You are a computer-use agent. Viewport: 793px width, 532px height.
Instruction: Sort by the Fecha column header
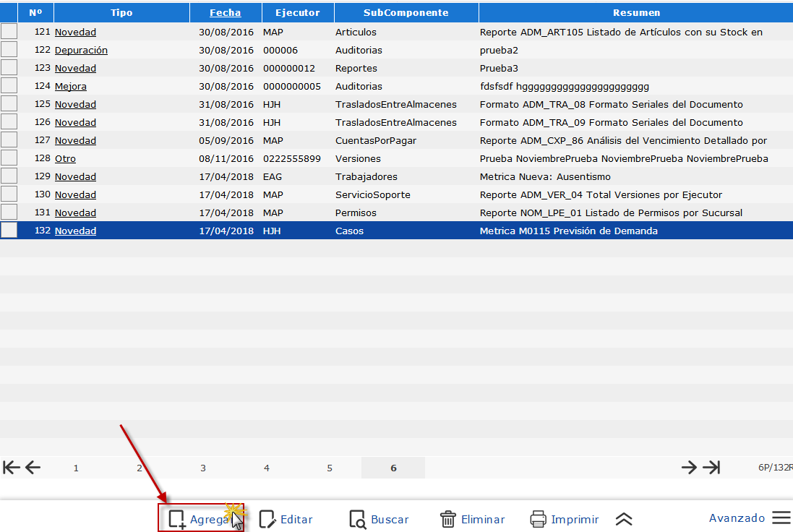[225, 12]
